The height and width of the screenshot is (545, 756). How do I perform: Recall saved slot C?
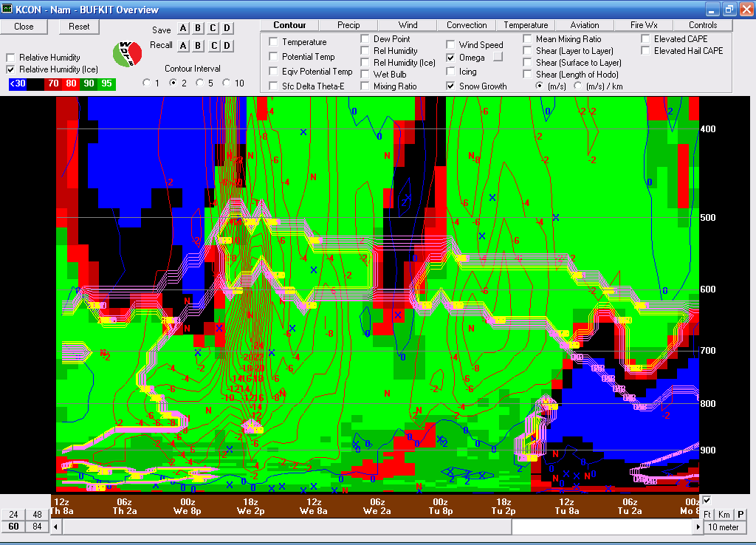[215, 46]
